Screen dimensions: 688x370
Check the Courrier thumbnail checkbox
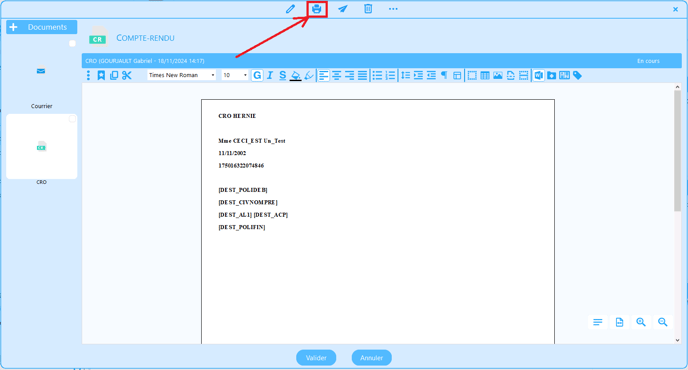(x=72, y=43)
